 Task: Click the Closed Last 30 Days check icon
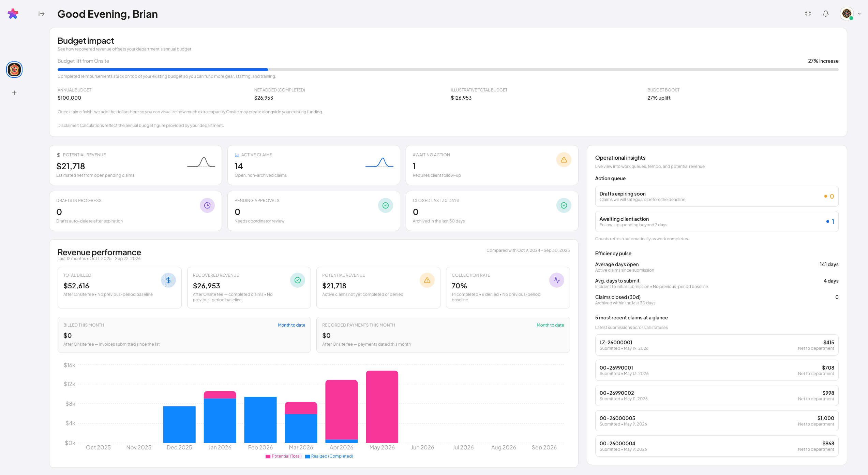tap(564, 205)
